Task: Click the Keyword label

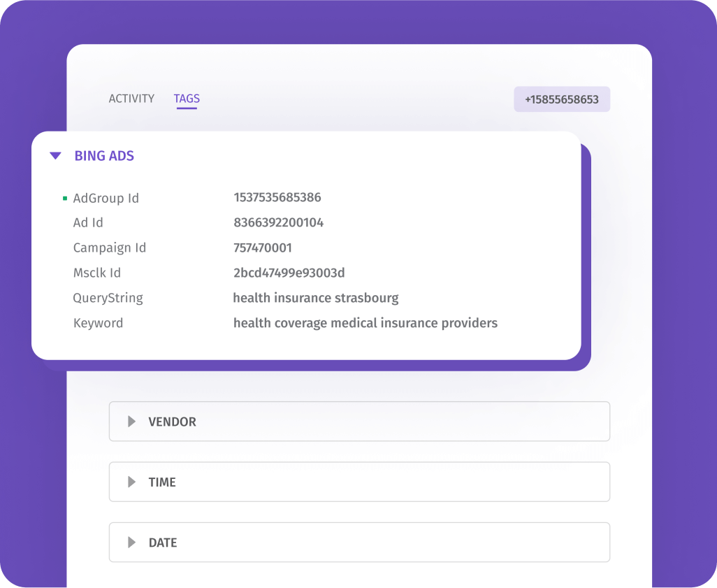Action: pos(99,323)
